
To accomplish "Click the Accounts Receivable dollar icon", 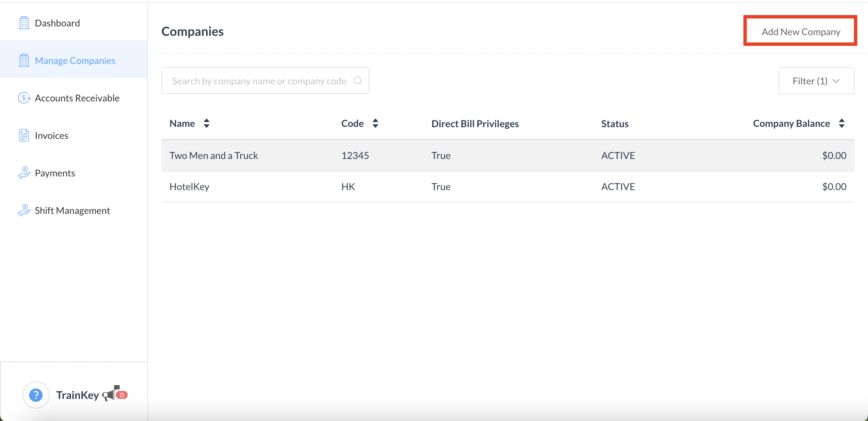I will click(x=24, y=98).
